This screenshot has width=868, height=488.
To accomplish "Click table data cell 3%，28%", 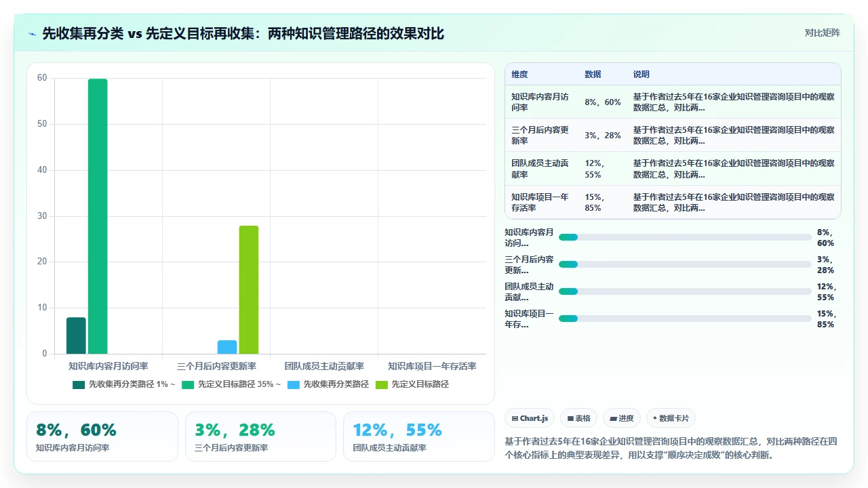I will coord(603,136).
